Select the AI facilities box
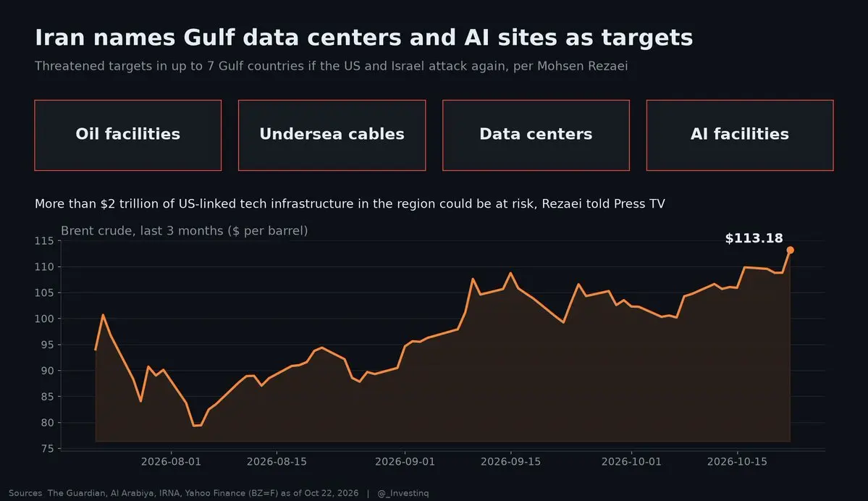The height and width of the screenshot is (501, 868). [x=740, y=135]
